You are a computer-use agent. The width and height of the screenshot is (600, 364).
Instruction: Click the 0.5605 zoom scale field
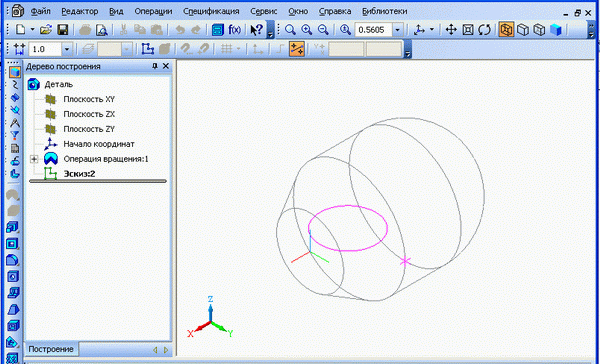[374, 30]
